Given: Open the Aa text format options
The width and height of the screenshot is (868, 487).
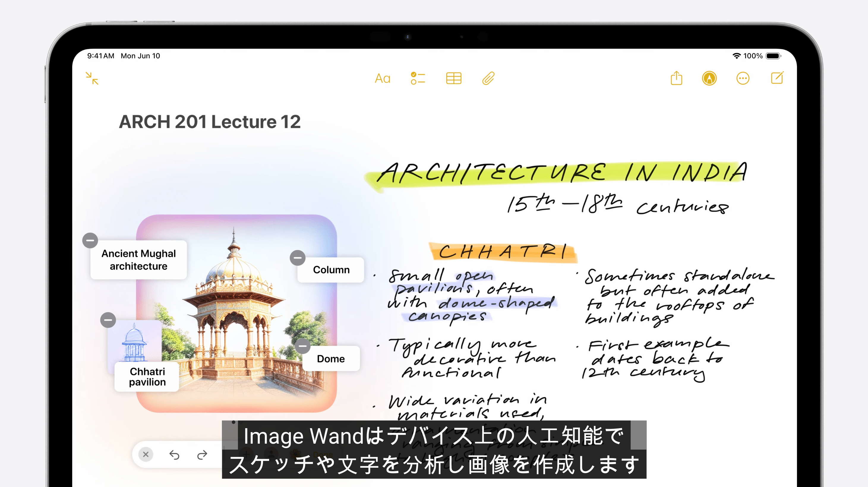Looking at the screenshot, I should 382,78.
